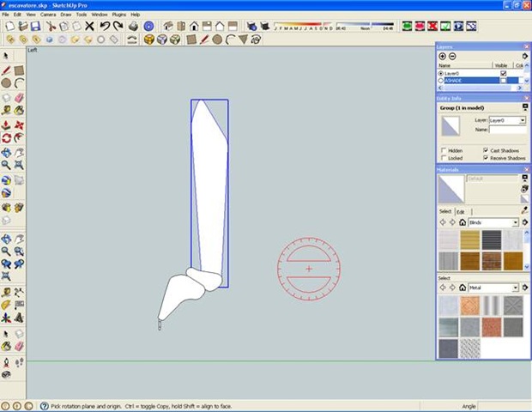Screen dimensions: 532x412
Task: Click the Erase (black X) toolbar icon
Action: [89, 27]
